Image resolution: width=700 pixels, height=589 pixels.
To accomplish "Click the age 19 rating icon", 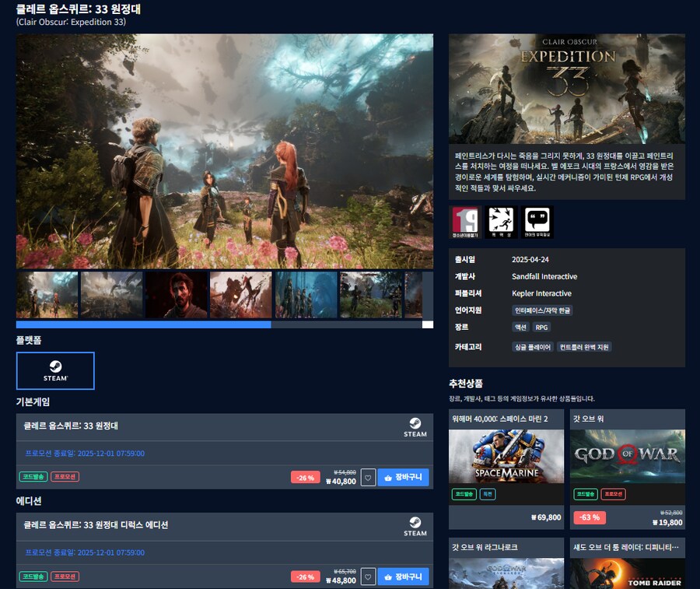I will (464, 222).
